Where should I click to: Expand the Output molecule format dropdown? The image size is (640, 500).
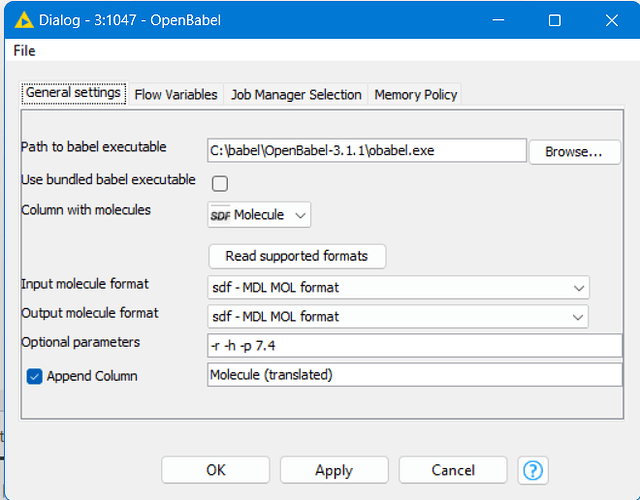point(398,317)
